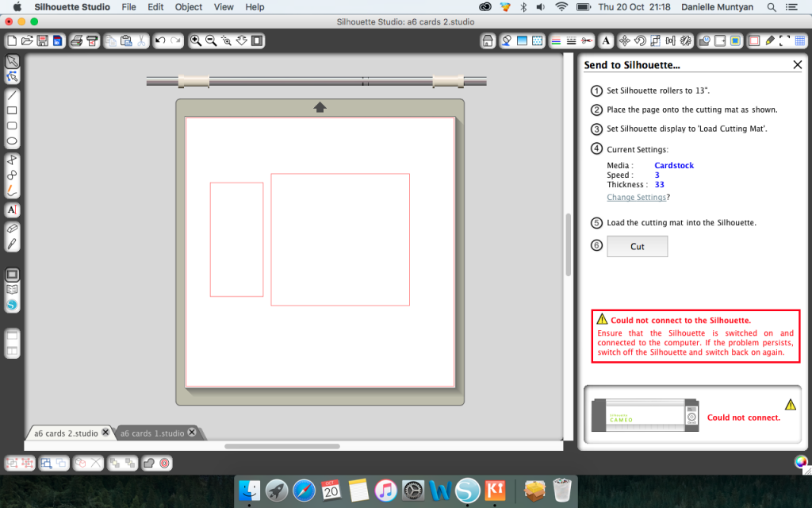The width and height of the screenshot is (812, 508).
Task: Open Cut Style scissors window
Action: [x=587, y=40]
